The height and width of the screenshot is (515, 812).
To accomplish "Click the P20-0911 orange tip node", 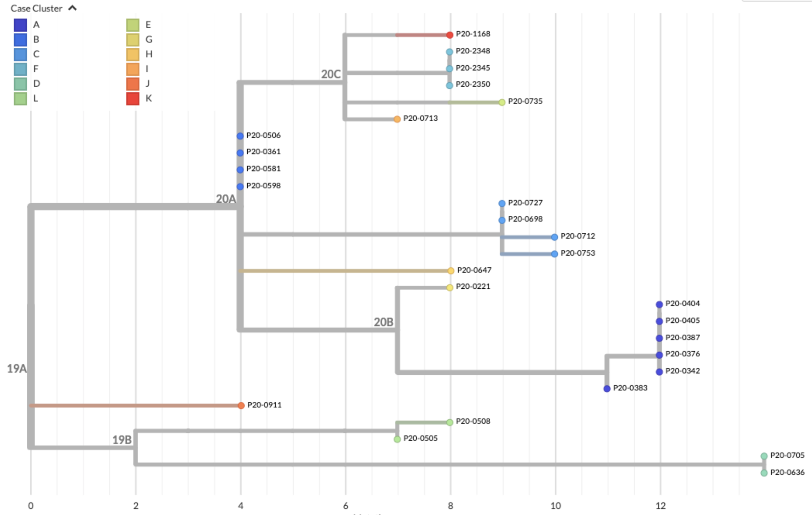I will 241,406.
